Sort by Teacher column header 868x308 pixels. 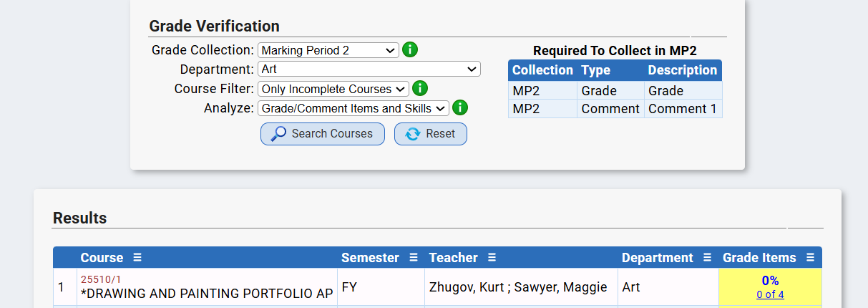pyautogui.click(x=453, y=258)
